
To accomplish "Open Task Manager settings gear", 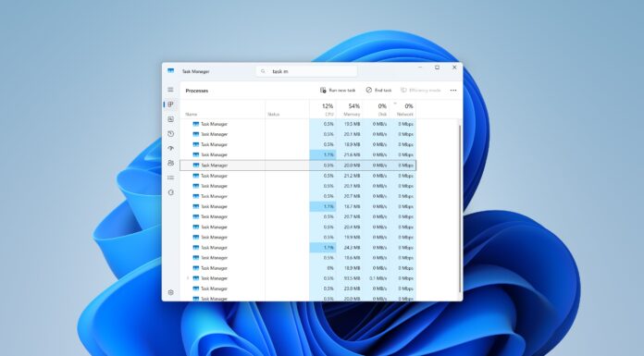I will coord(171,292).
